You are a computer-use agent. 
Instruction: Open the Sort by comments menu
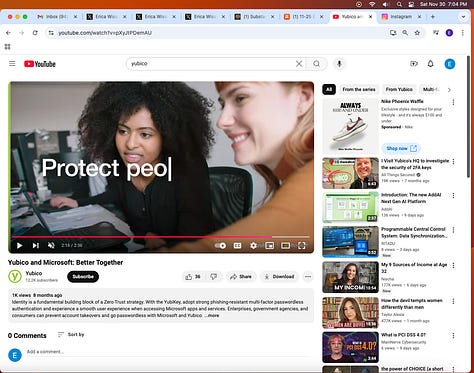(71, 334)
